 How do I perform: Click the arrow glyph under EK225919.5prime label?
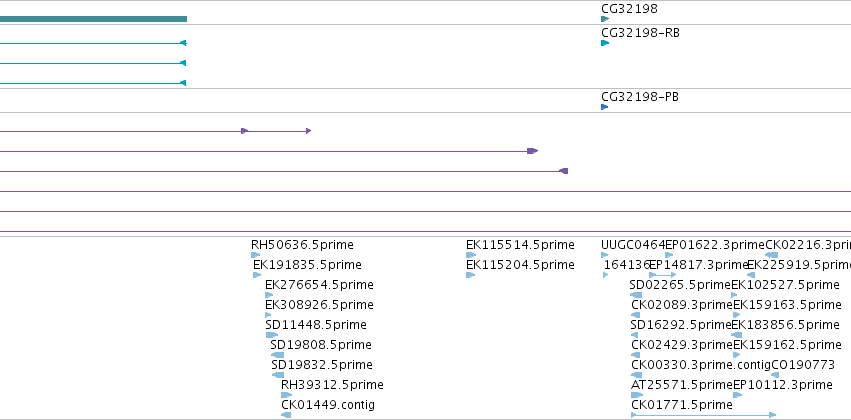coord(751,275)
